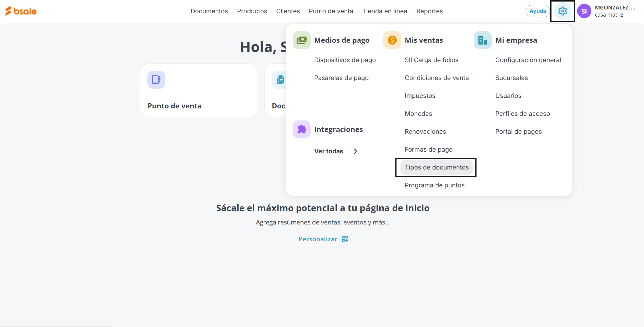Click the Mis ventas dollar icon

click(x=392, y=40)
